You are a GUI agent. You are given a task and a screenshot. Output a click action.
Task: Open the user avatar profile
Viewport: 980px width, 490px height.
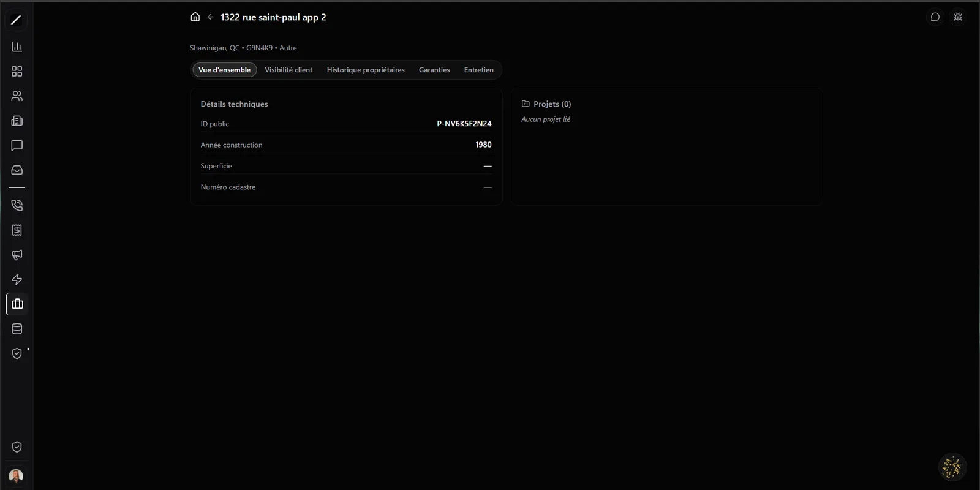tap(17, 476)
